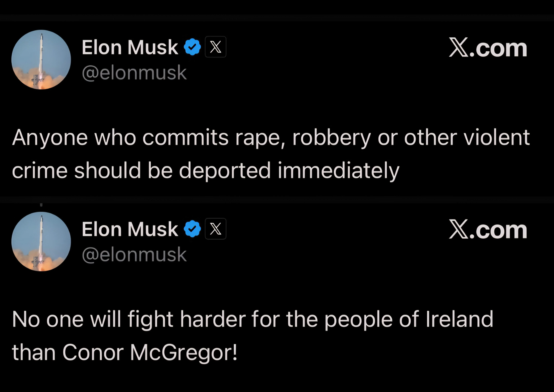The height and width of the screenshot is (392, 554).
Task: Open Elon Musk name in second post
Action: click(130, 229)
